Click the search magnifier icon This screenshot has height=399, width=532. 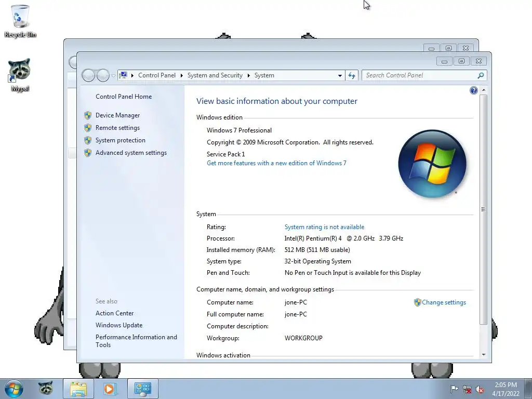(x=481, y=75)
